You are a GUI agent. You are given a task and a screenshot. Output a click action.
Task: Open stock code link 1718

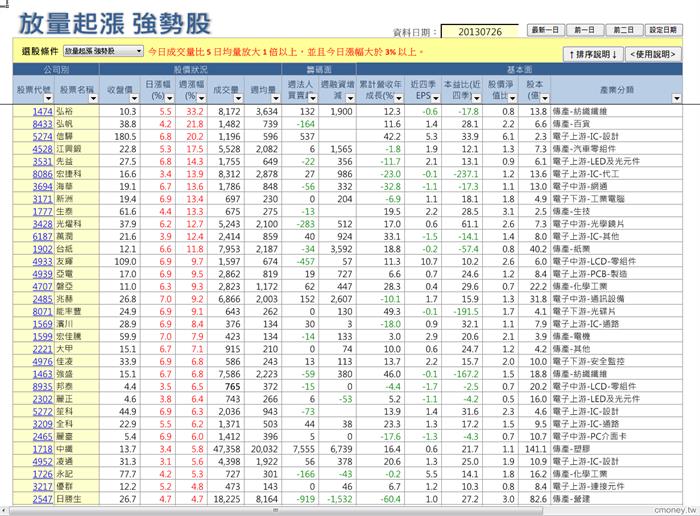(x=42, y=449)
